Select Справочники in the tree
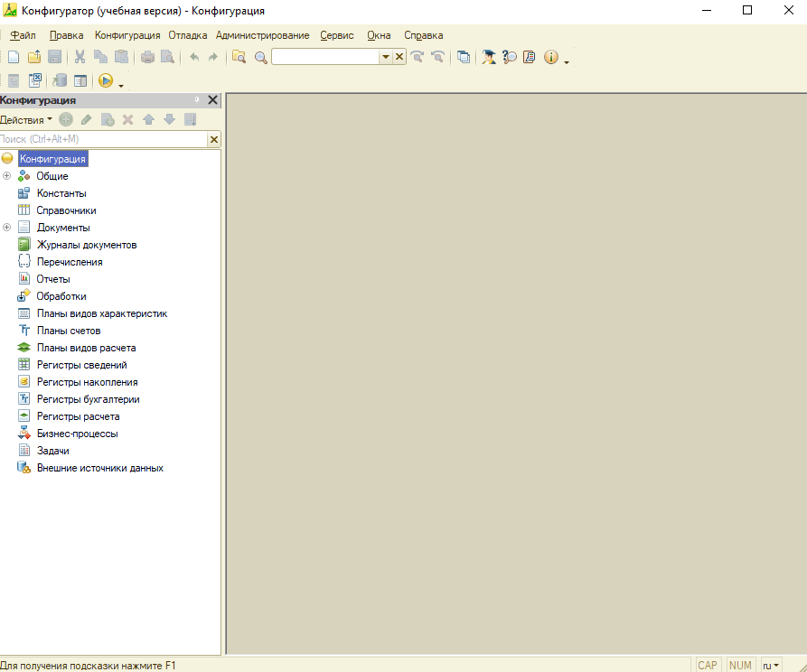 pyautogui.click(x=66, y=210)
